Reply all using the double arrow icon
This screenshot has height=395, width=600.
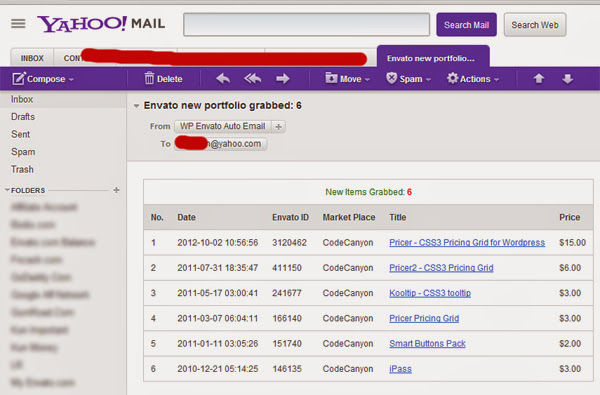click(x=253, y=79)
